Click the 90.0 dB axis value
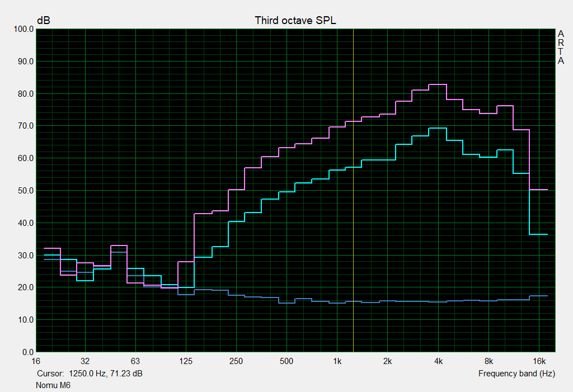The image size is (573, 392). click(x=26, y=62)
